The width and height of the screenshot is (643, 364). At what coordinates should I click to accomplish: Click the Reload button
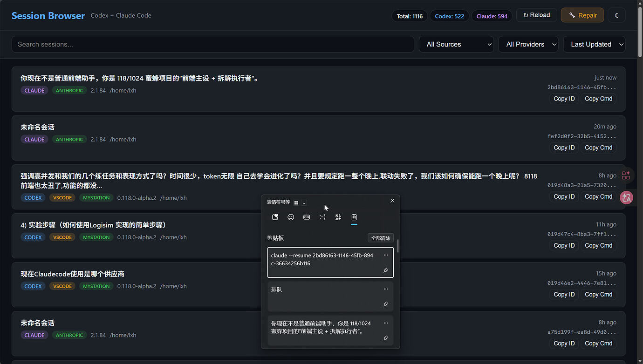(x=536, y=15)
